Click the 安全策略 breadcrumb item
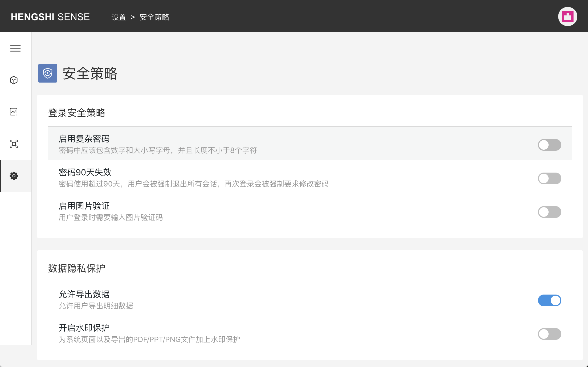Viewport: 588px width, 367px height. [x=154, y=17]
